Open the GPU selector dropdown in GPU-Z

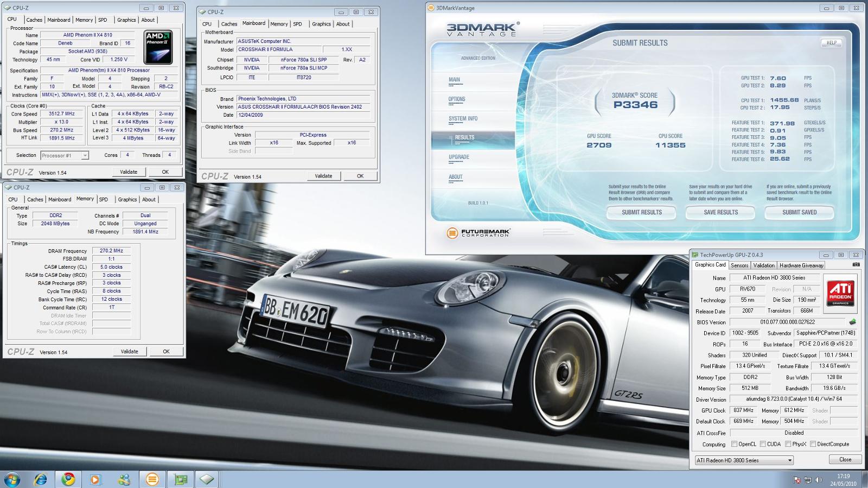point(744,460)
